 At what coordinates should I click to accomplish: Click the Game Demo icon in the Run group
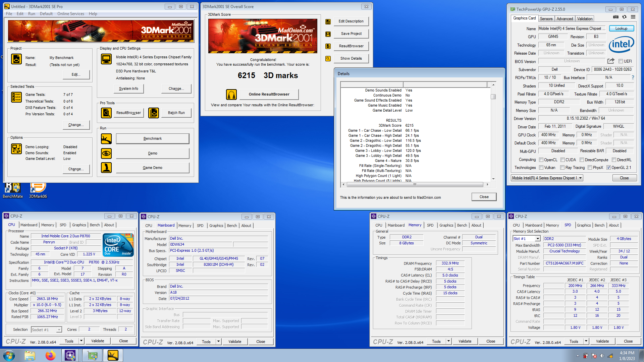point(106,168)
